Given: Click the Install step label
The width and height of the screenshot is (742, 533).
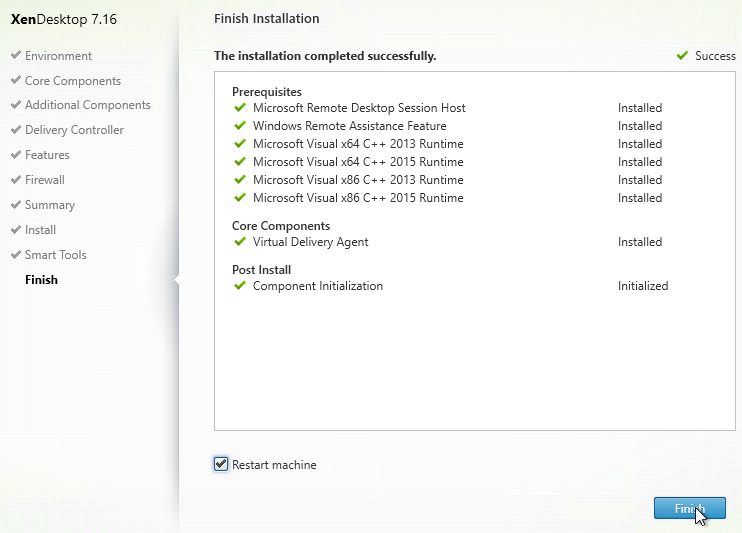Looking at the screenshot, I should point(41,230).
